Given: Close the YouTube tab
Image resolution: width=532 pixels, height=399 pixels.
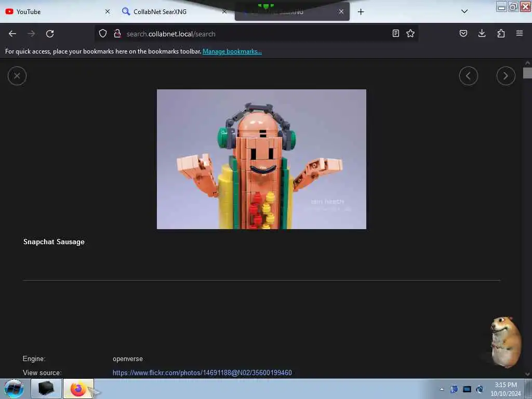Looking at the screenshot, I should pos(108,11).
